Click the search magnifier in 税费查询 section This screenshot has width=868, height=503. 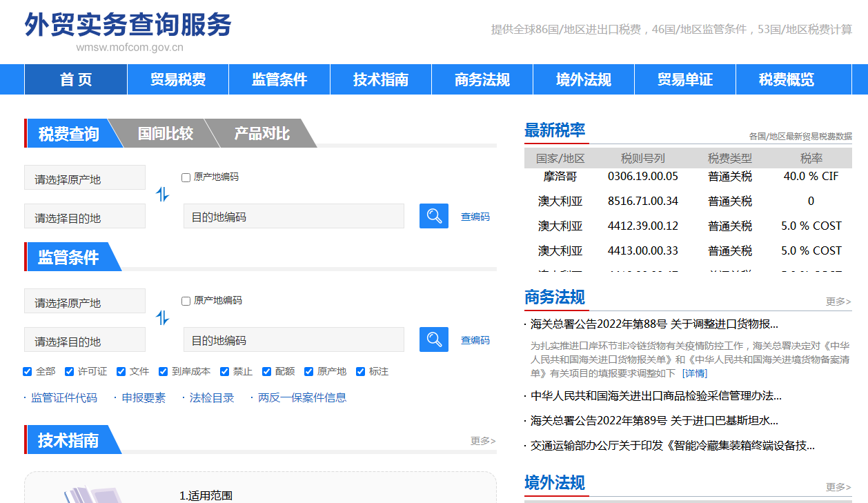(433, 216)
